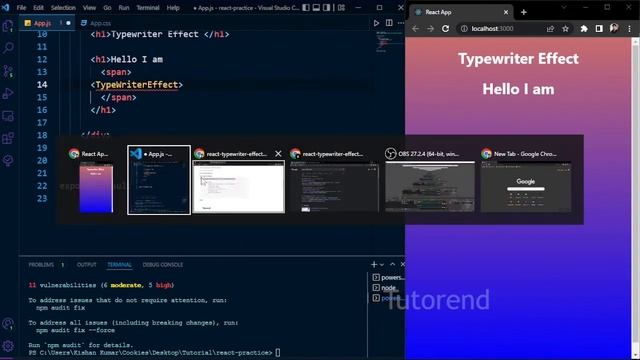The width and height of the screenshot is (640, 360).
Task: Open the Remote Explorer view
Action: pyautogui.click(x=8, y=116)
